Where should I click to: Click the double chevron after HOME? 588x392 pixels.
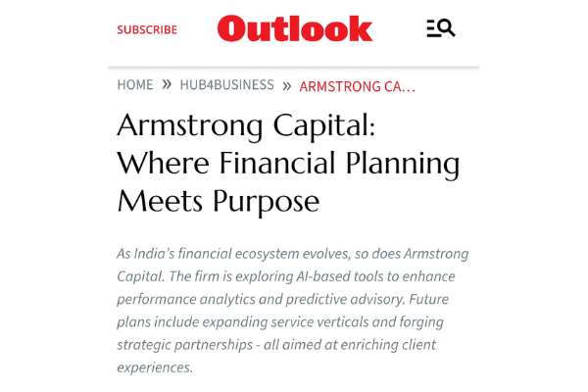(167, 84)
